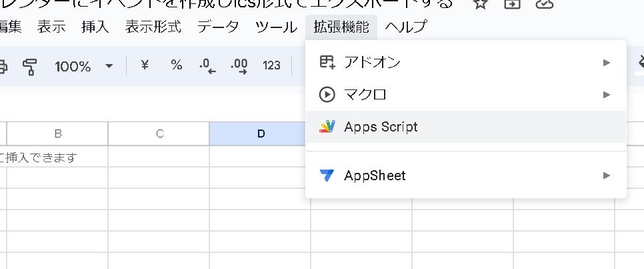Select column C header
The image size is (644, 269).
[x=159, y=133]
